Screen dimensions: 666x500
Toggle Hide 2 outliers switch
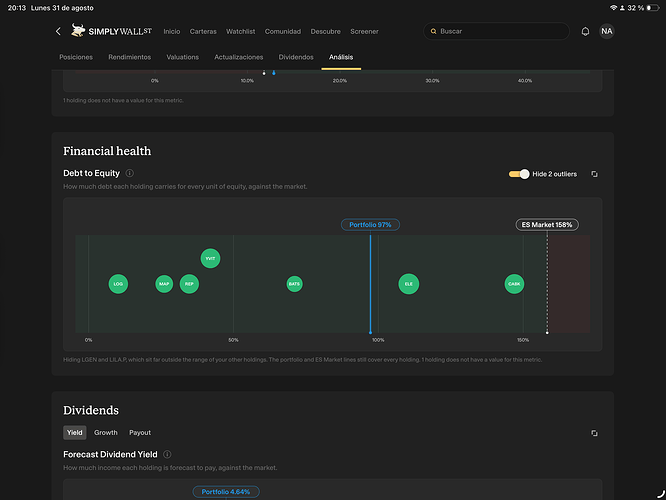point(519,174)
